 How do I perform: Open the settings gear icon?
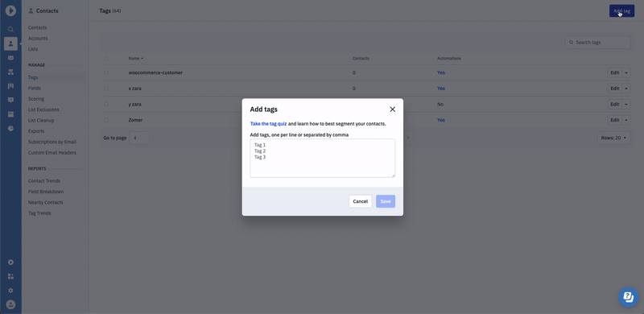click(x=10, y=290)
